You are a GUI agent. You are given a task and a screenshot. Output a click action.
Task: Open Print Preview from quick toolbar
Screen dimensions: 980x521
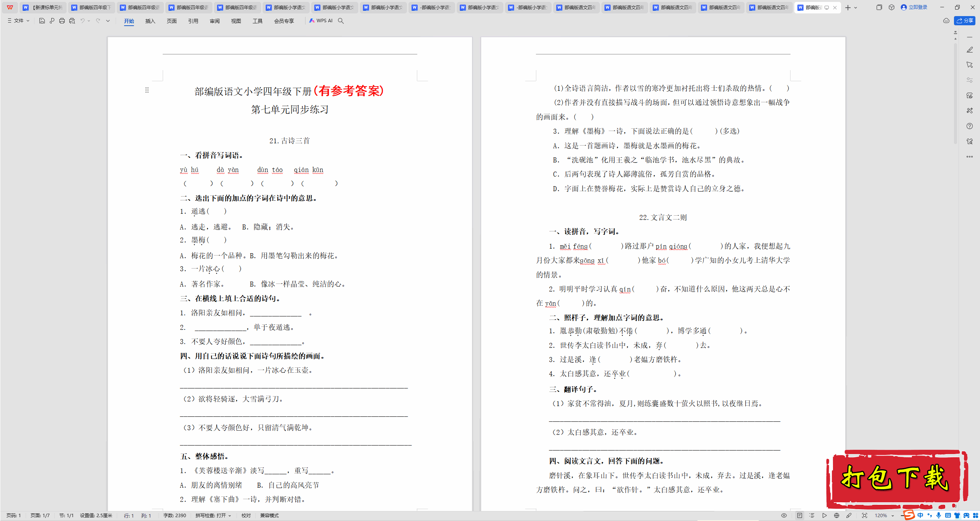[72, 21]
